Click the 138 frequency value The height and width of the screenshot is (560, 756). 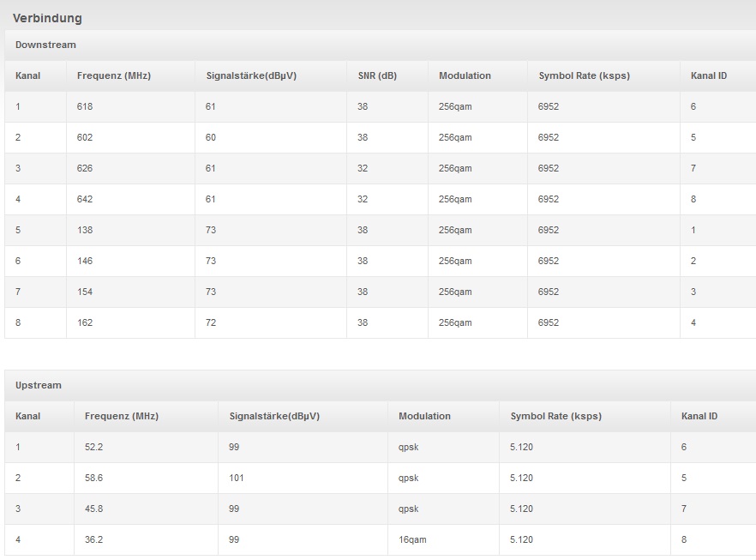tap(85, 230)
